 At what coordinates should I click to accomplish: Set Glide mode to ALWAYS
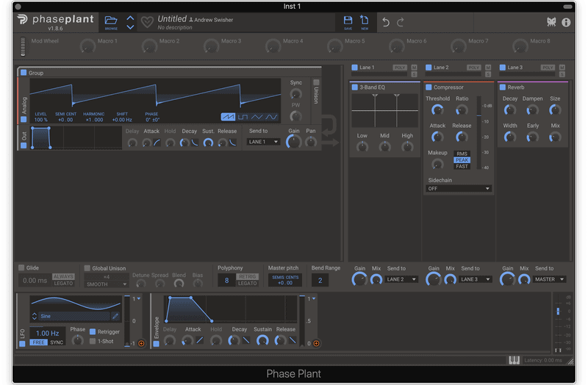click(x=63, y=276)
